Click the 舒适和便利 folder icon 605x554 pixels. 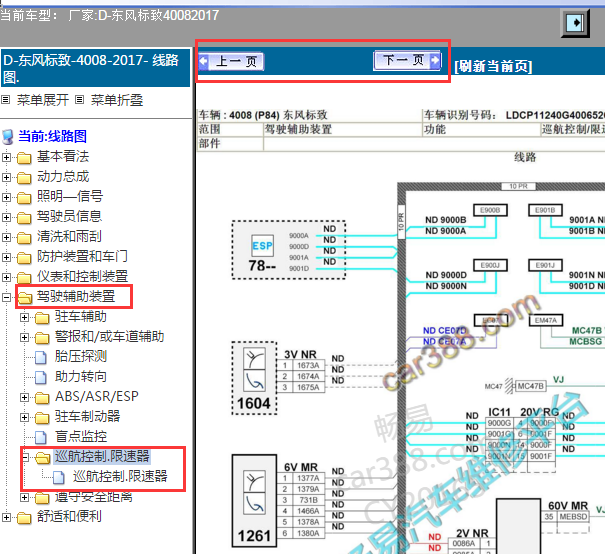pyautogui.click(x=24, y=518)
